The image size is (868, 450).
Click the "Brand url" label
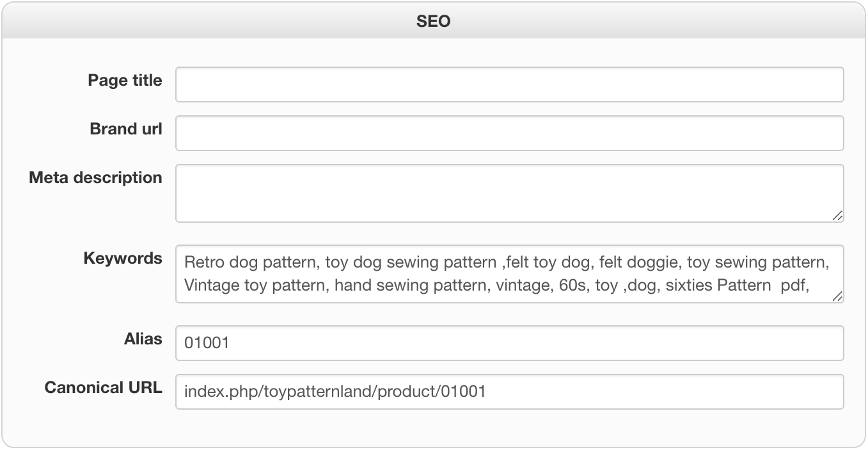point(126,129)
